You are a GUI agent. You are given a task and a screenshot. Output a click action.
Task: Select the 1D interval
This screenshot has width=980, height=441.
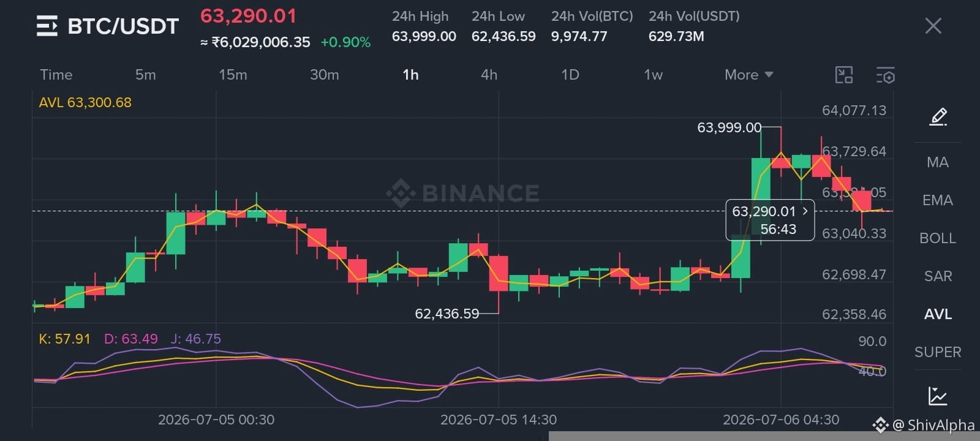570,75
